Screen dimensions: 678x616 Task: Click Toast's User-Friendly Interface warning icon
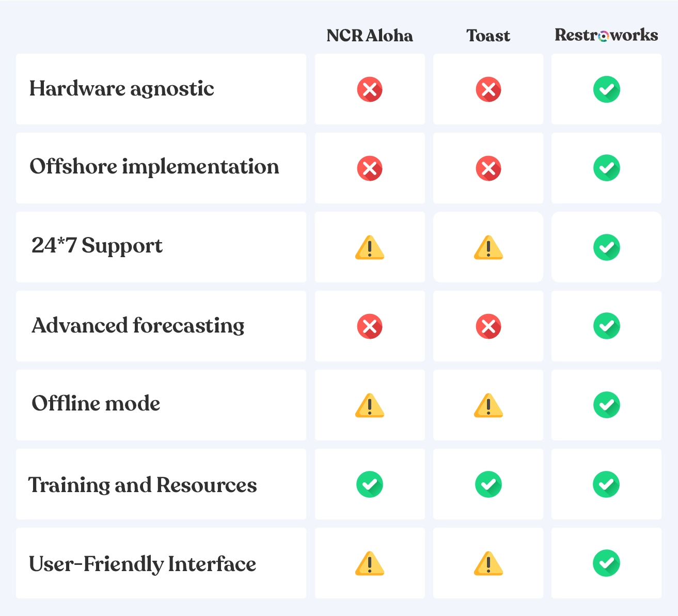[488, 564]
